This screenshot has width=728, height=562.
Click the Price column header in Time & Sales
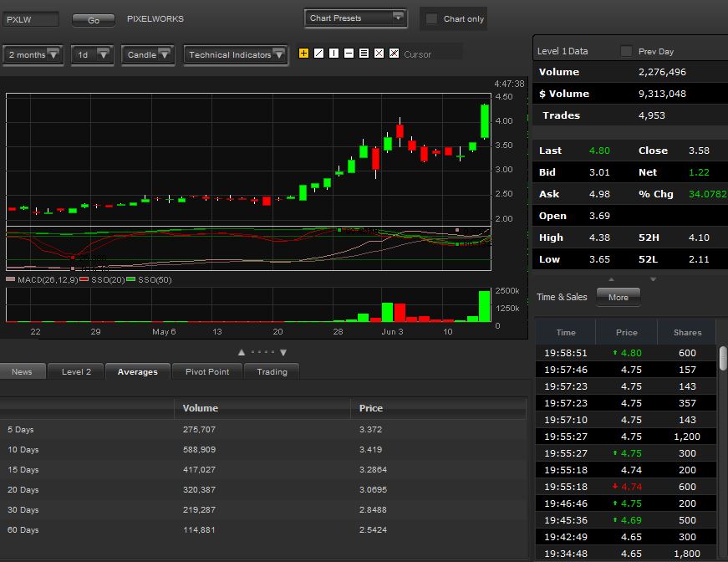tap(626, 333)
